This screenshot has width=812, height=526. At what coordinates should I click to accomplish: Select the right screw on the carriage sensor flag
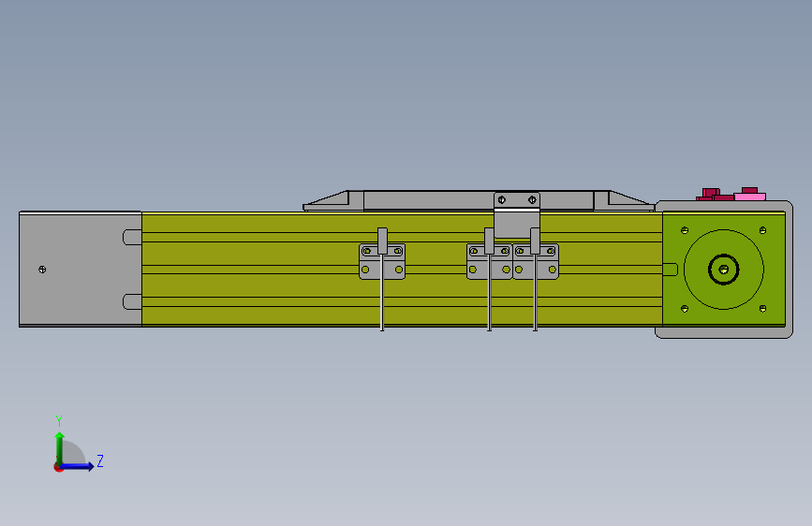click(532, 200)
